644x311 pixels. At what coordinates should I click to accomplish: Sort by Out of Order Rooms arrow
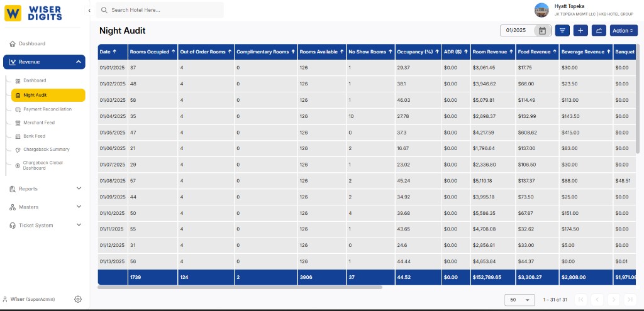[x=230, y=52]
